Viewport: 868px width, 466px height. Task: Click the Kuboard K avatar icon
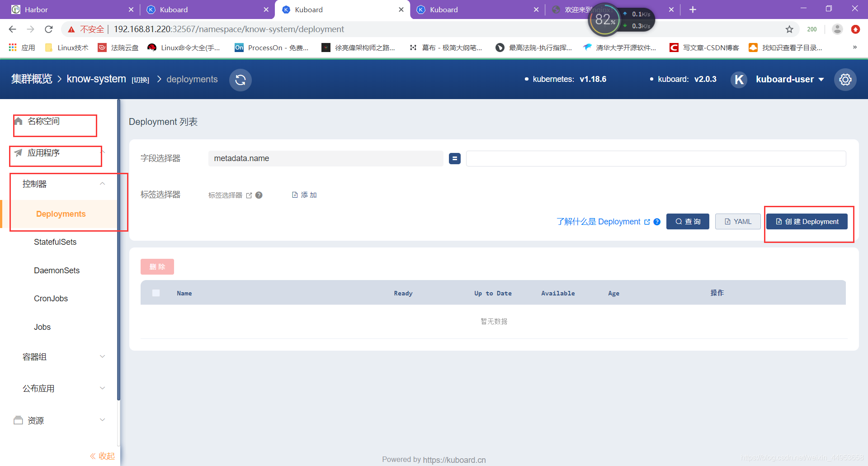coord(739,80)
